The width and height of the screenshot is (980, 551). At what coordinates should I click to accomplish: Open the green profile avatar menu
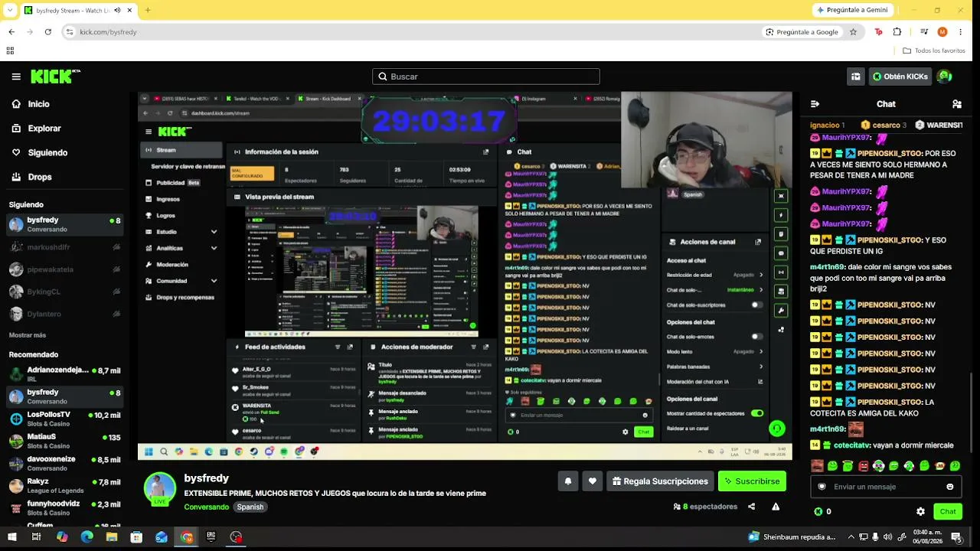pos(945,77)
